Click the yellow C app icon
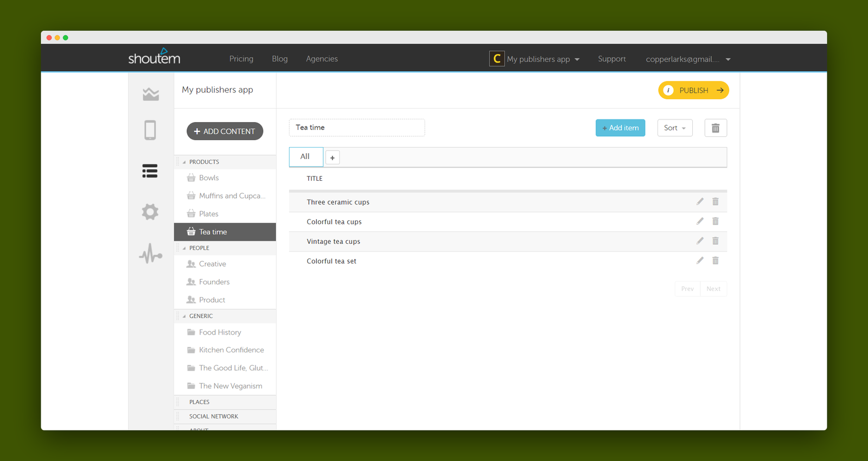 click(x=497, y=59)
